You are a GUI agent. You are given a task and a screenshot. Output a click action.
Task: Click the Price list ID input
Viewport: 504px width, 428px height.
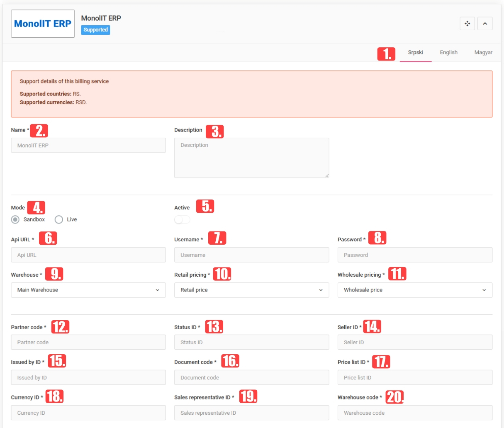click(415, 377)
